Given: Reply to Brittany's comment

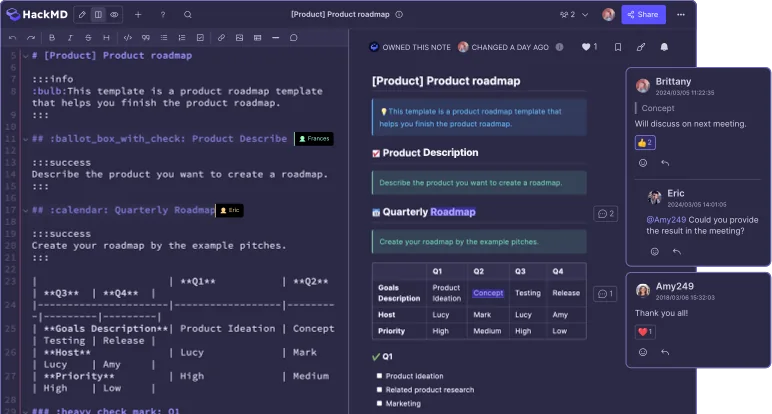Looking at the screenshot, I should coord(665,163).
